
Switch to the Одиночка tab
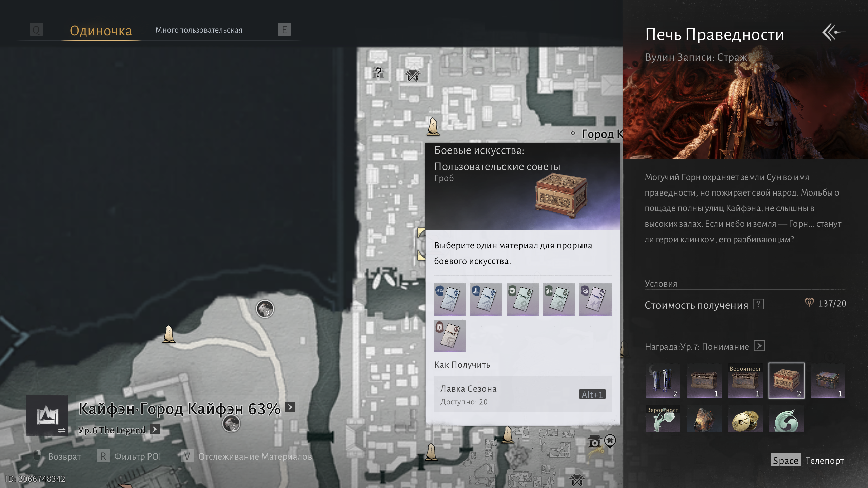101,30
